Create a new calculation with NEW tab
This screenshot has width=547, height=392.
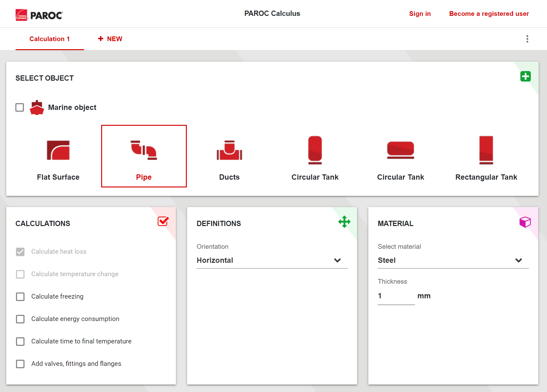coord(110,39)
